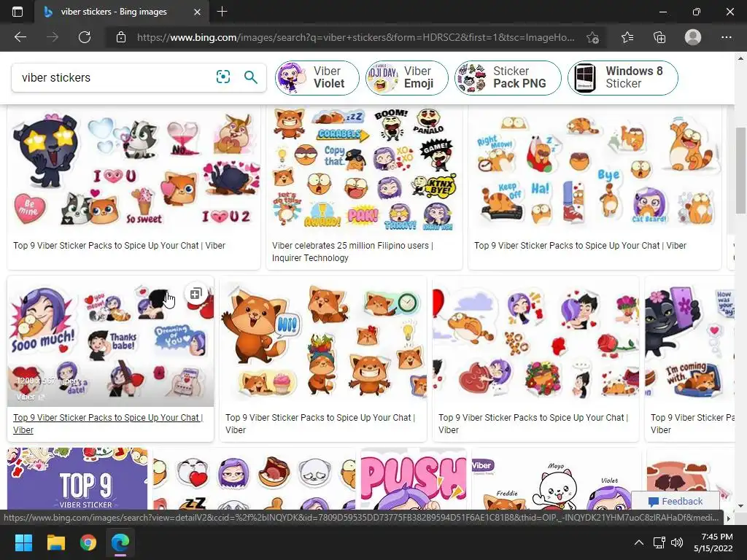The height and width of the screenshot is (560, 747).
Task: Start visual search with the camera icon
Action: click(x=223, y=77)
